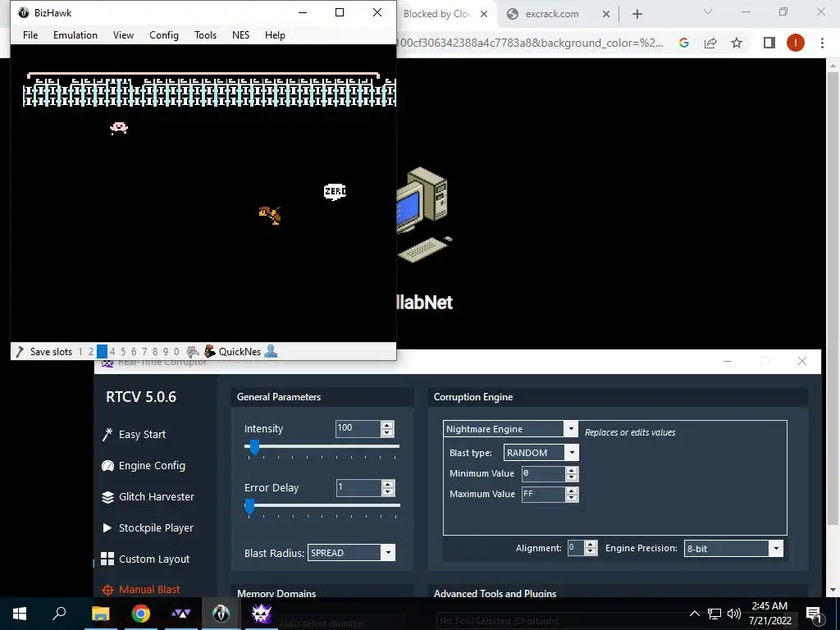
Task: Open the Config menu in BizHawk
Action: click(164, 34)
